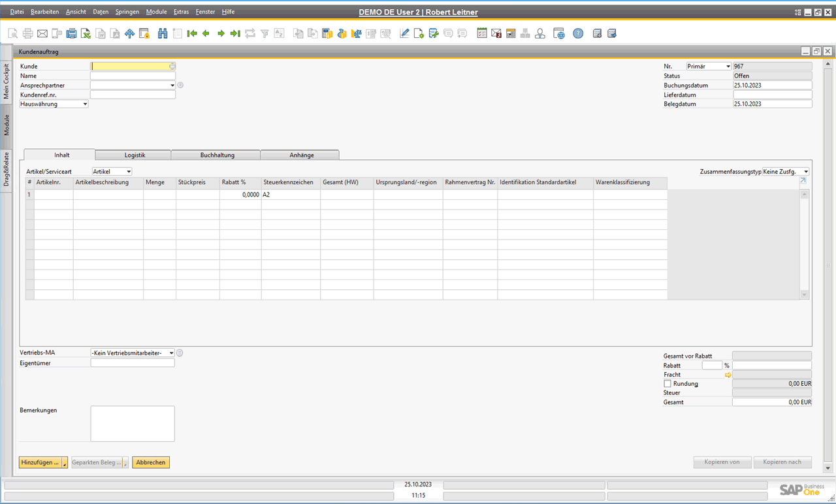Image resolution: width=836 pixels, height=504 pixels.
Task: Click the user person toolbar icon
Action: 540,33
